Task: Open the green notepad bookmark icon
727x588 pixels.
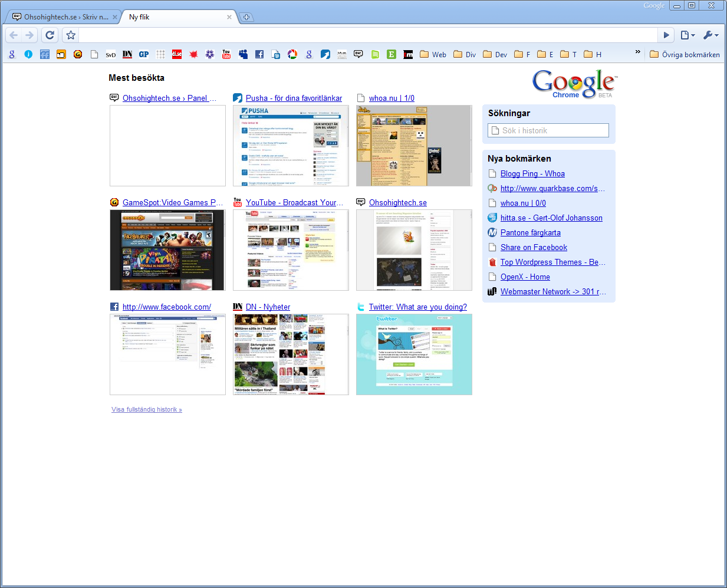Action: click(375, 54)
